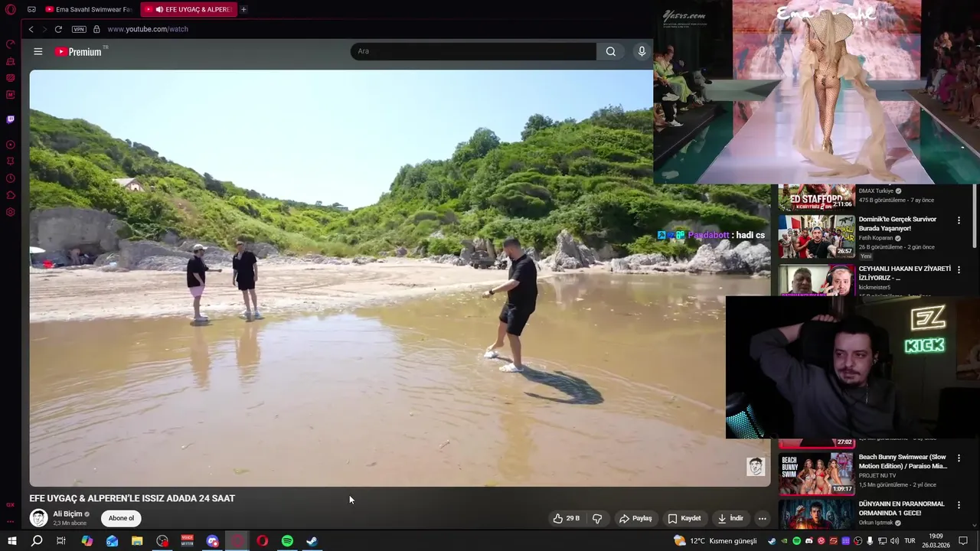Open Beach Bunny Swimwear video thumbnail
The image size is (980, 551).
[816, 474]
